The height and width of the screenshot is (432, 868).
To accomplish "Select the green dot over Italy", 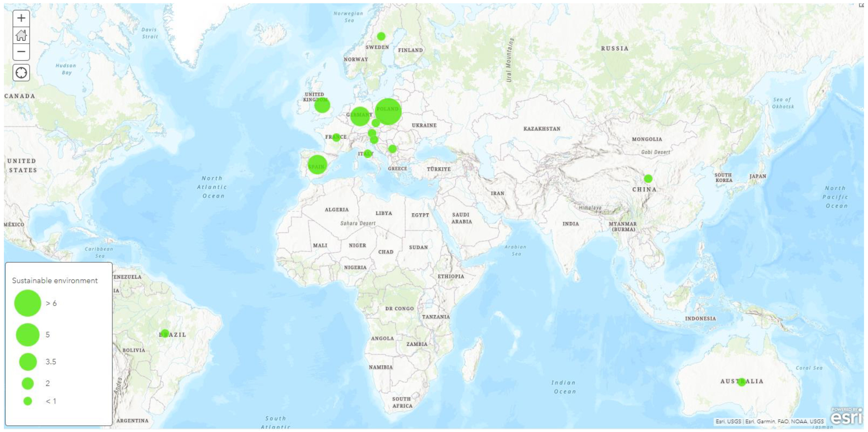I will pos(368,154).
